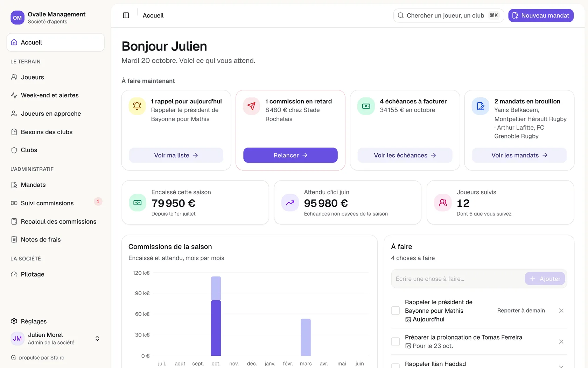The width and height of the screenshot is (588, 368).
Task: Click the JM user avatar
Action: click(17, 339)
